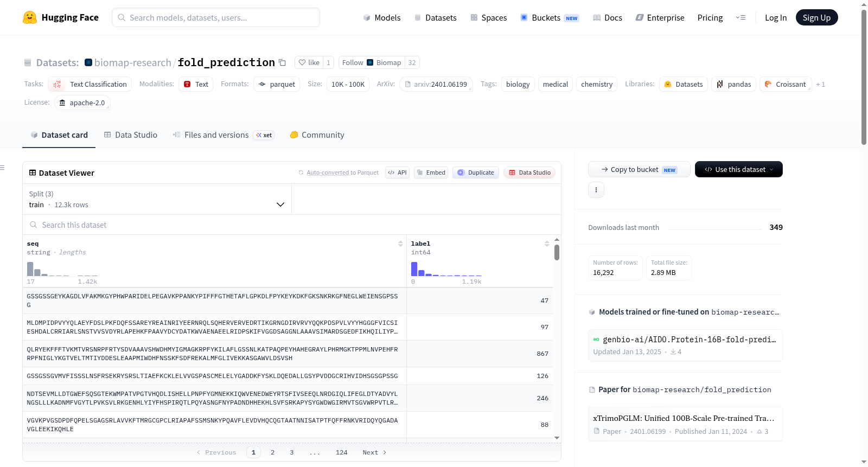Open the left sidebar menu icon
The height and width of the screenshot is (467, 868).
pos(3,168)
